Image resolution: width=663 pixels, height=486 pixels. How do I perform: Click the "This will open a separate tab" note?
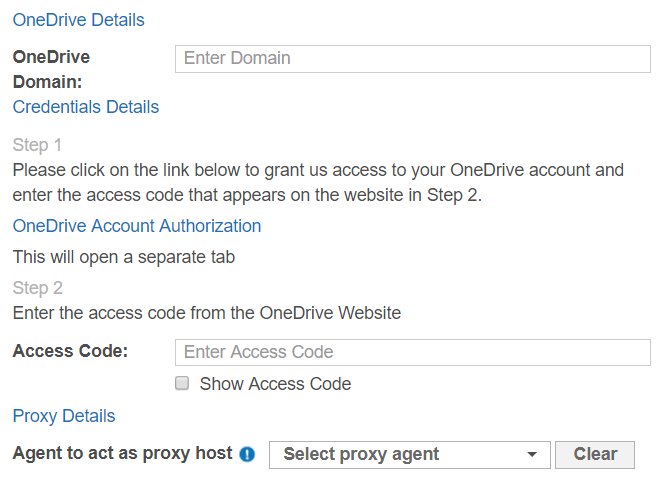click(123, 258)
